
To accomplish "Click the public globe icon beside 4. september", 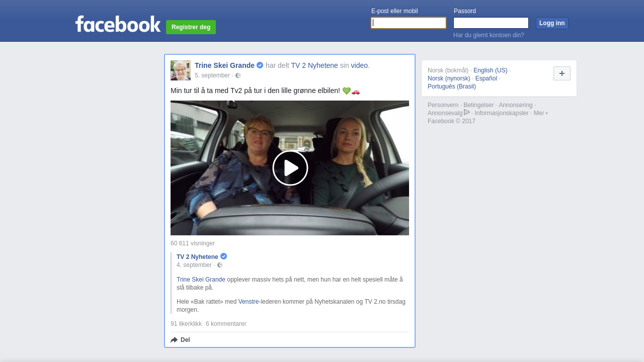I will pyautogui.click(x=220, y=265).
